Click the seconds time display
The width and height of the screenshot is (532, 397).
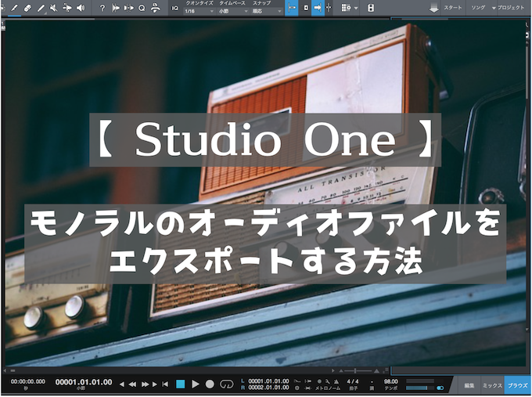coord(28,381)
